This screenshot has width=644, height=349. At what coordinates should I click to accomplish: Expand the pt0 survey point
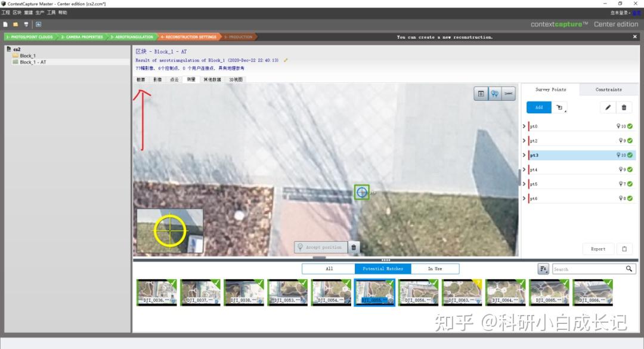pos(524,126)
